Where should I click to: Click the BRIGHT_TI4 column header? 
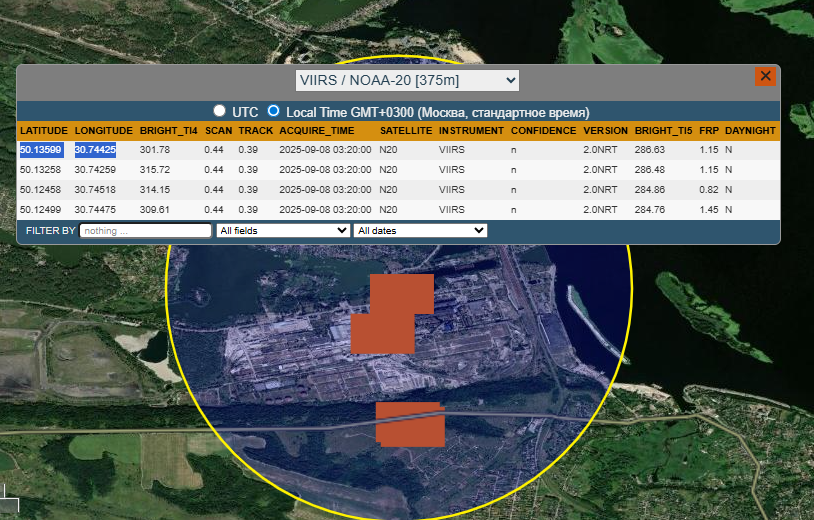click(x=169, y=131)
